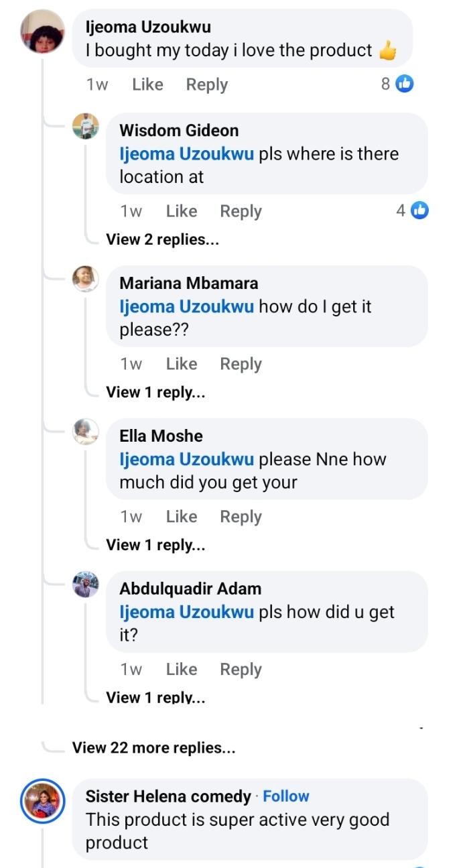The height and width of the screenshot is (868, 465).
Task: Open Sister Helena comedy's profile picture
Action: (x=43, y=801)
